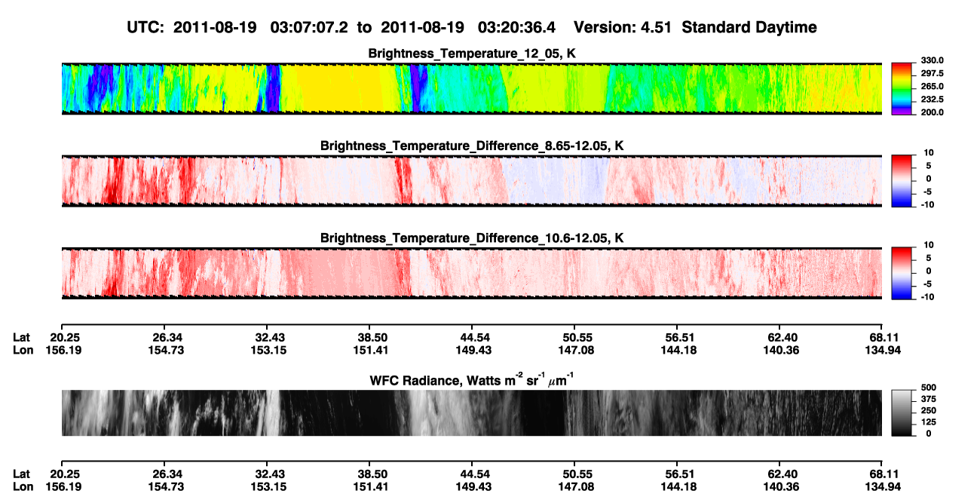Select the rainbow brightness temperature colorbar
Screen dimensions: 980x503
902,89
